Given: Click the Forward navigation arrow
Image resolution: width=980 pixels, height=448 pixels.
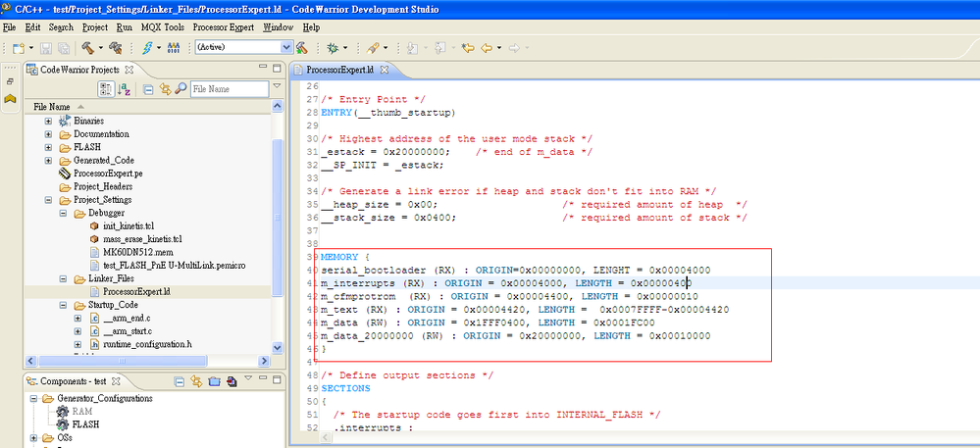Looking at the screenshot, I should tap(514, 47).
